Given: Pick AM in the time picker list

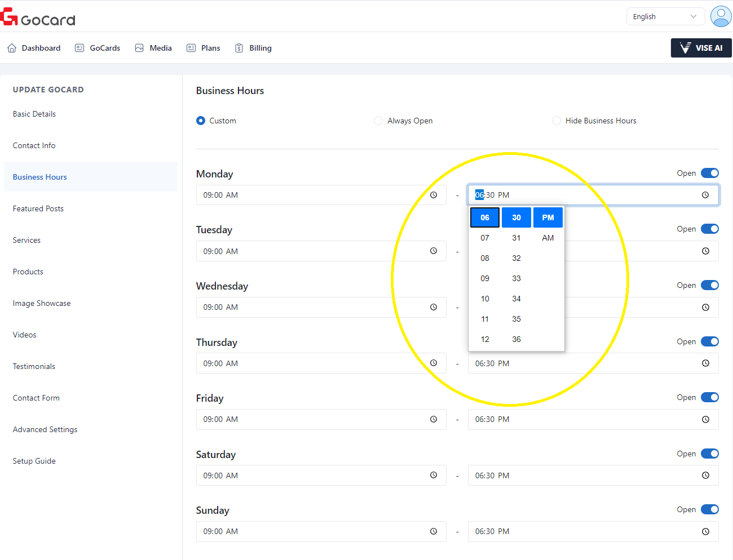Looking at the screenshot, I should 547,238.
